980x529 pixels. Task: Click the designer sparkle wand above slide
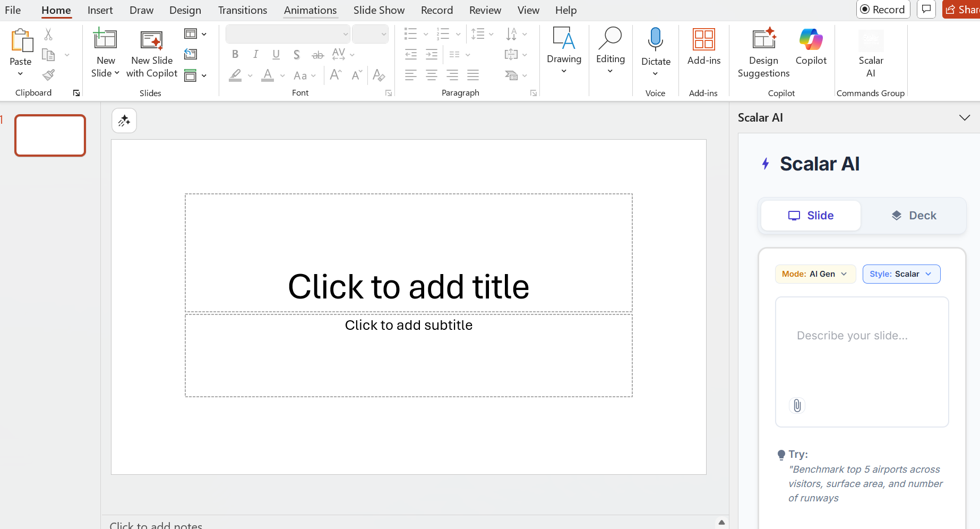tap(124, 121)
